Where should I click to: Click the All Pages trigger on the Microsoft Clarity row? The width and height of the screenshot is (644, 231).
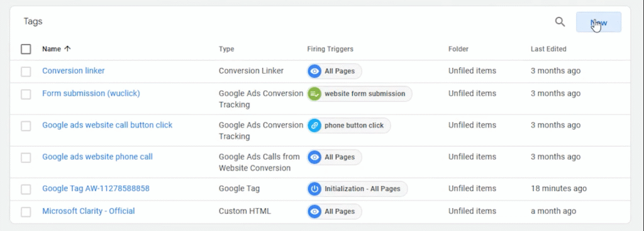point(335,211)
